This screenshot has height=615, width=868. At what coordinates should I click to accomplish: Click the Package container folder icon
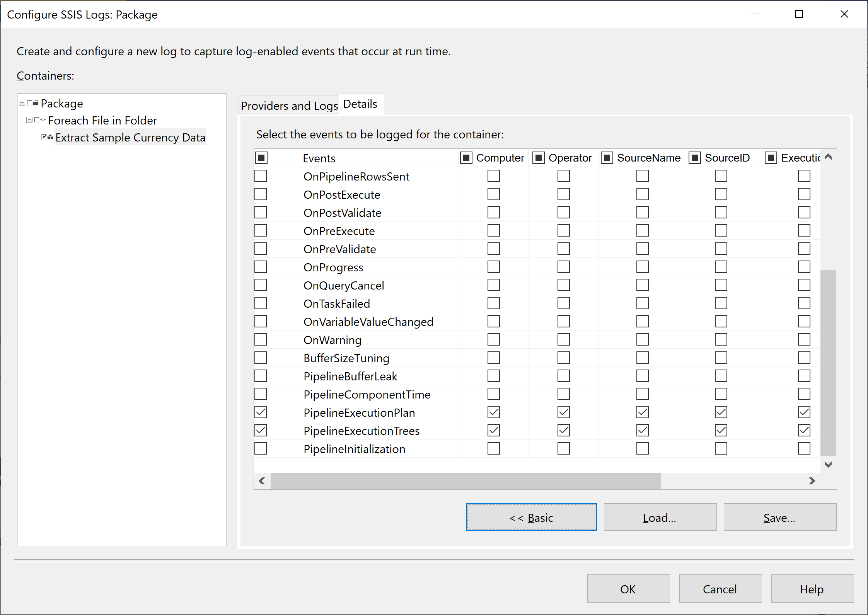click(x=36, y=103)
